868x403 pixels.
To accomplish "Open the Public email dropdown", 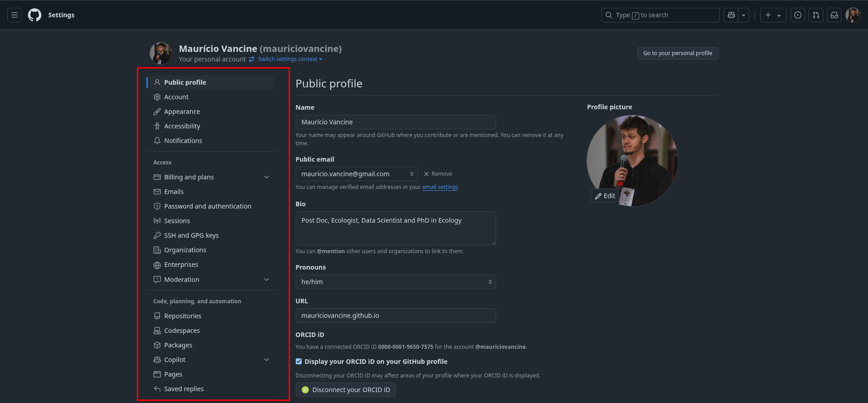I will 356,174.
